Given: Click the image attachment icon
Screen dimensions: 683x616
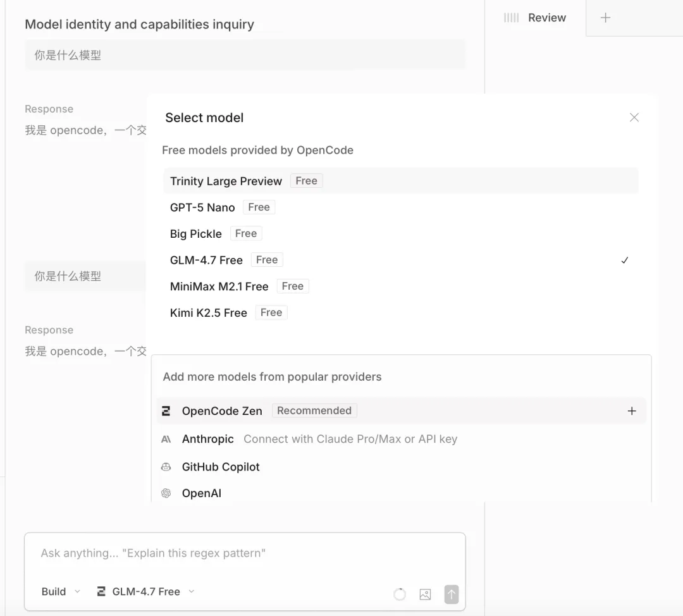Looking at the screenshot, I should coord(425,594).
